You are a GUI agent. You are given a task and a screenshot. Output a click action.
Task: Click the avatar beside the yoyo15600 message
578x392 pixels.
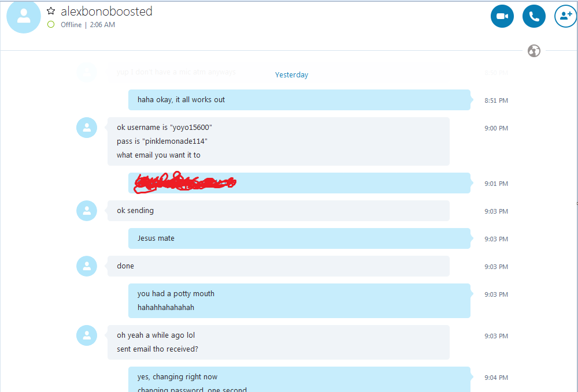87,128
